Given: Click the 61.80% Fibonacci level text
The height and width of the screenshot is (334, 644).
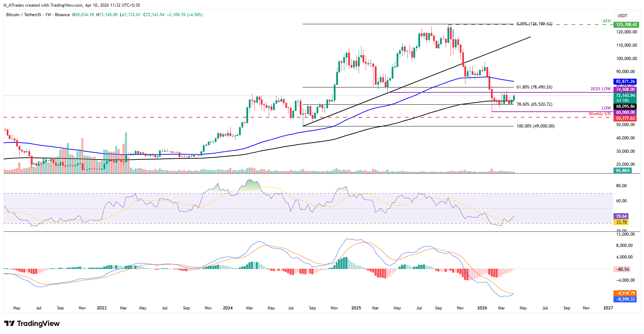Looking at the screenshot, I should pos(534,87).
